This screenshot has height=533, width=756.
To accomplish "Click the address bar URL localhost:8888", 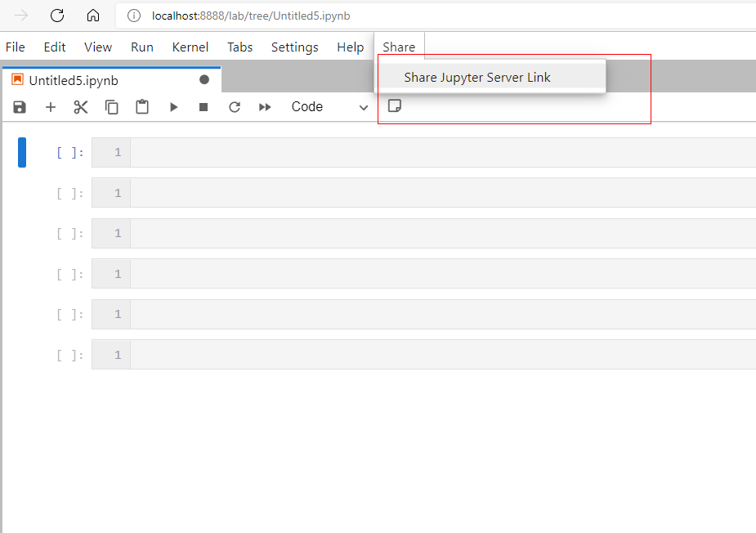I will 251,16.
